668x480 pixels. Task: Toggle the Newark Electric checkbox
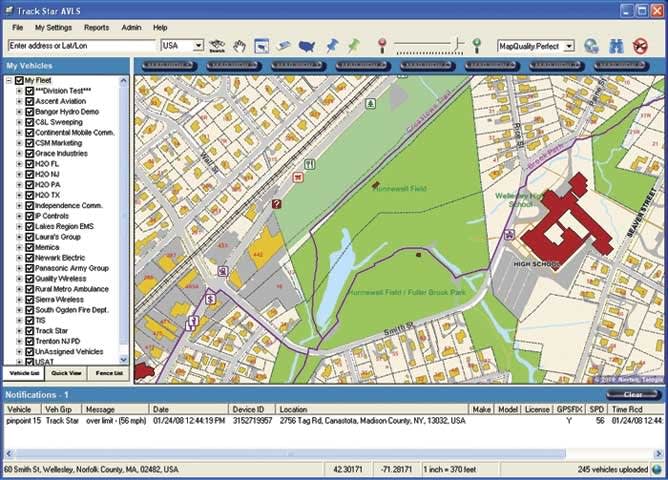coord(30,257)
